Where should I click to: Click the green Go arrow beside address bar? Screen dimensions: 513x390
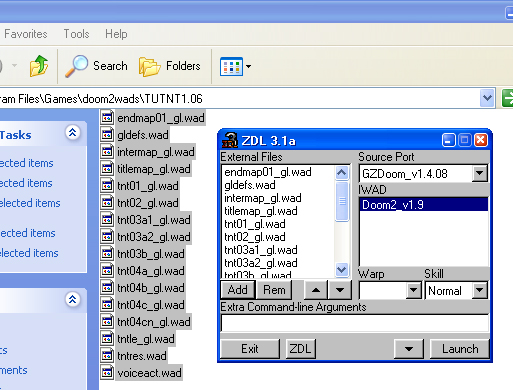(x=508, y=98)
